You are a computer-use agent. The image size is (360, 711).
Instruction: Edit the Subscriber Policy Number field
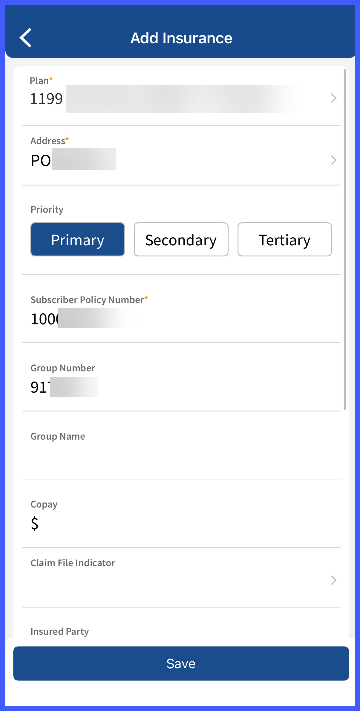point(181,310)
